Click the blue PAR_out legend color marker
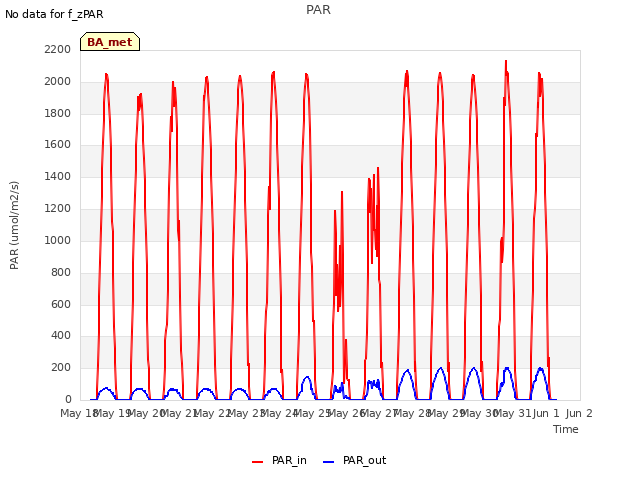 coord(329,462)
